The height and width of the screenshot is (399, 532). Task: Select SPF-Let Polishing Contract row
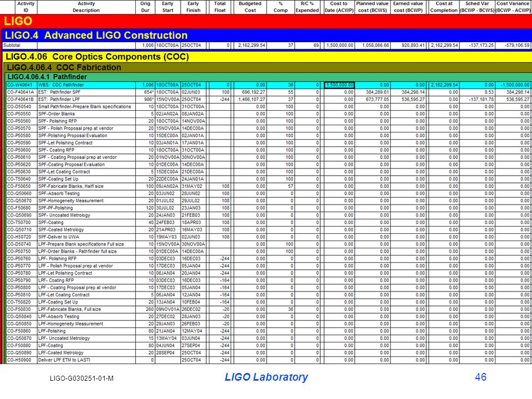269,143
